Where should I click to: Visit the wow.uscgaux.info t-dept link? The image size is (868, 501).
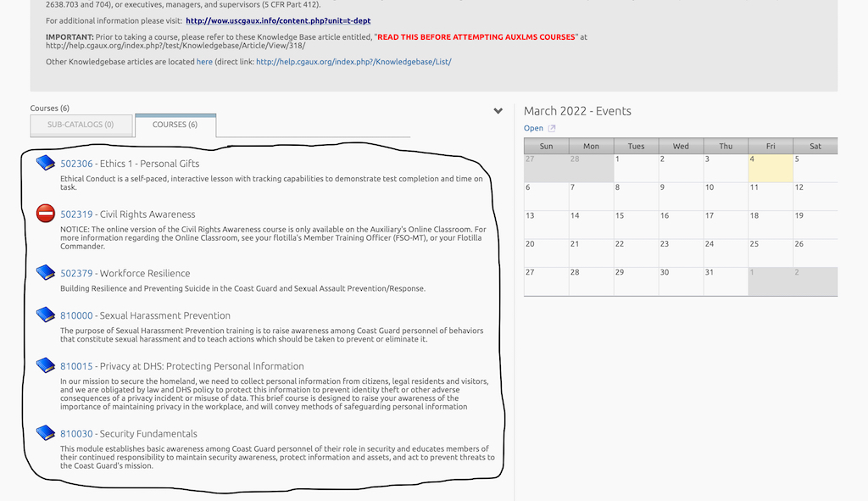coord(278,20)
